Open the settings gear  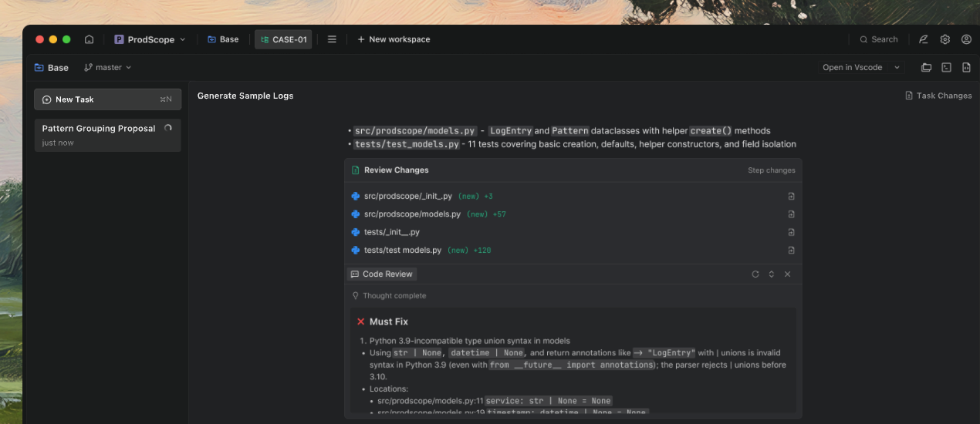click(945, 39)
